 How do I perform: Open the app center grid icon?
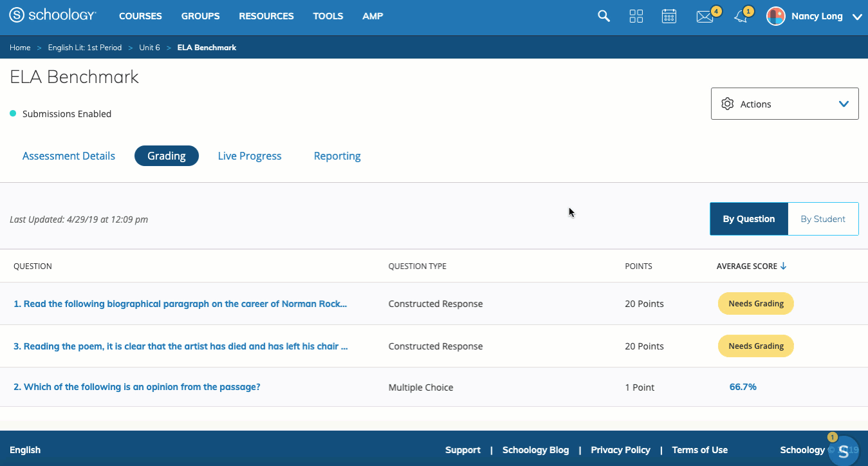coord(636,17)
